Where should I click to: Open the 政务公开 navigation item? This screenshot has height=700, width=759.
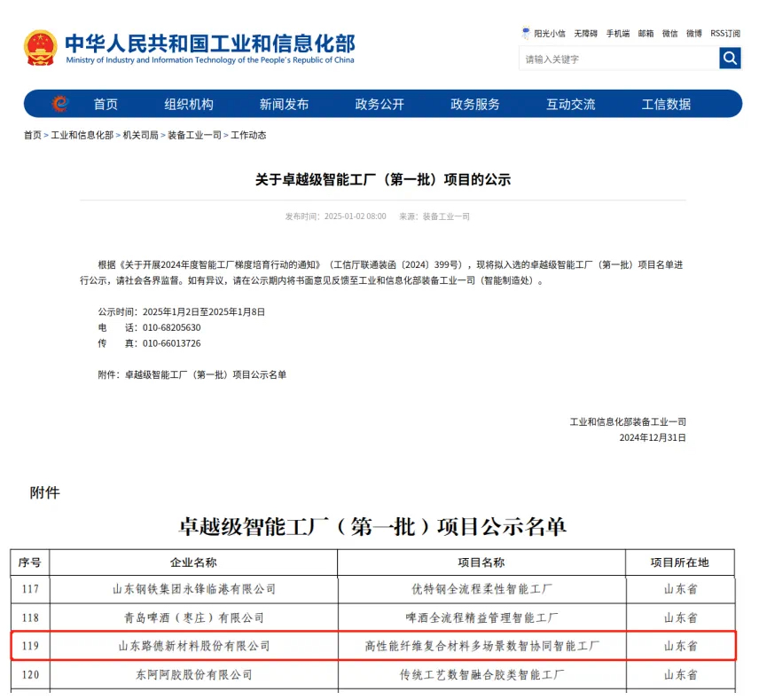click(379, 104)
